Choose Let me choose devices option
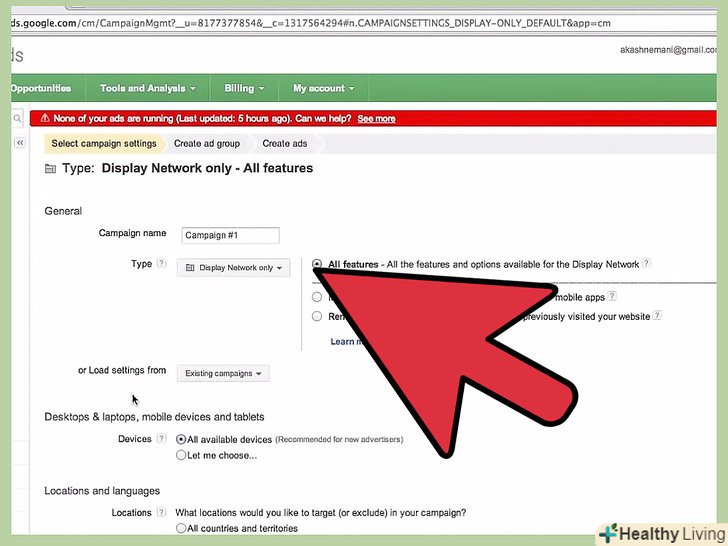728x546 pixels. pyautogui.click(x=181, y=455)
